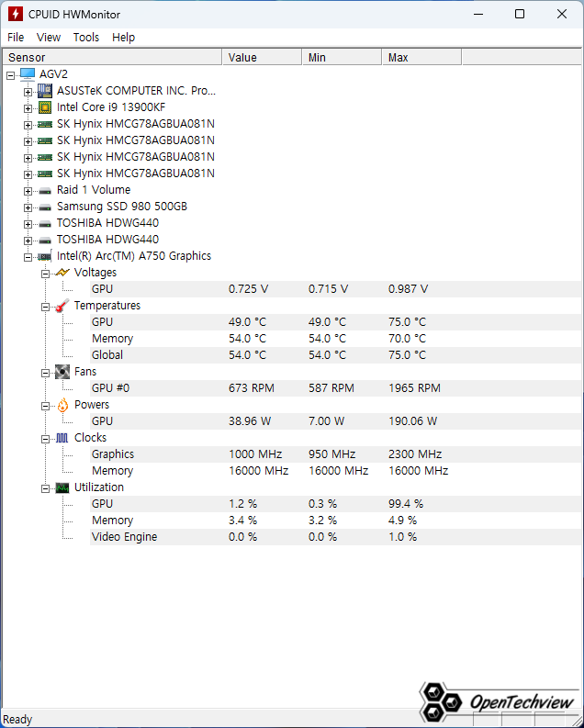The image size is (584, 728).
Task: Collapse the Voltages section
Action: pos(45,274)
